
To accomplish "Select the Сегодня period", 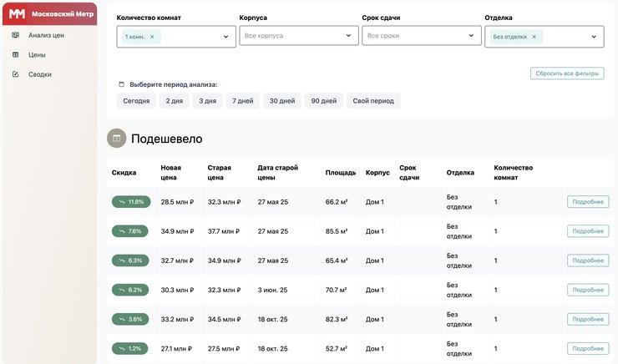I will [136, 101].
